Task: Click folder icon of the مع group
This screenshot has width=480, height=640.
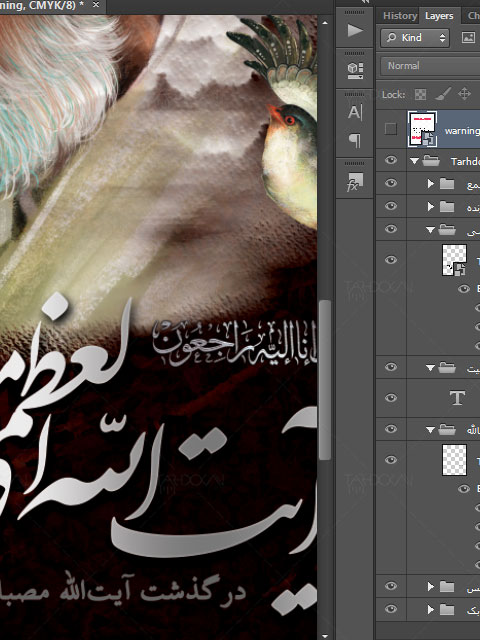Action: [447, 184]
